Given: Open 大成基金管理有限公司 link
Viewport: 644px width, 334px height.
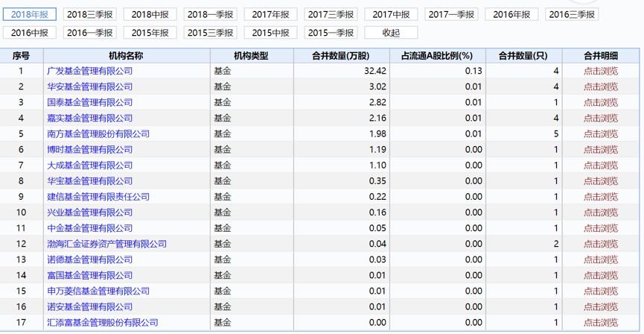Looking at the screenshot, I should pyautogui.click(x=90, y=165).
